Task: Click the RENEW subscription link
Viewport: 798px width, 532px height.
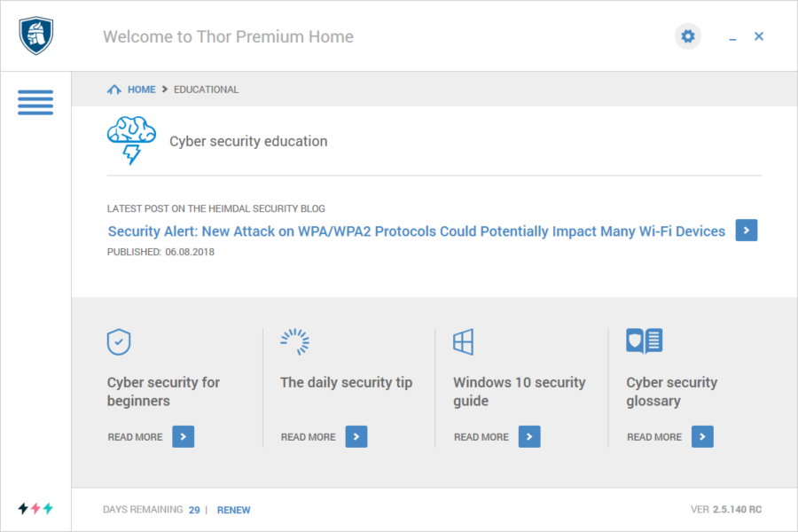Action: 233,510
